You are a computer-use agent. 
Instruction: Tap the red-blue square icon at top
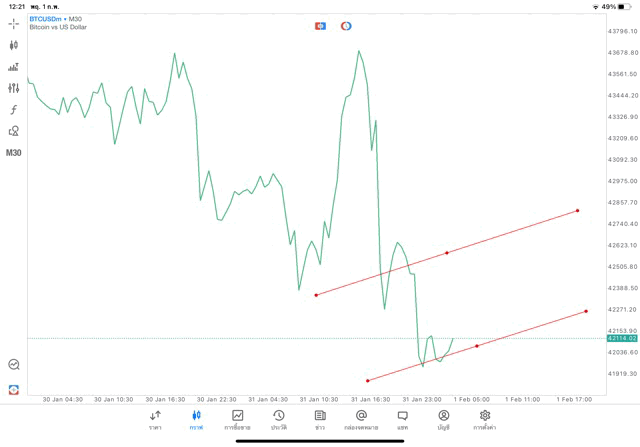tap(321, 25)
